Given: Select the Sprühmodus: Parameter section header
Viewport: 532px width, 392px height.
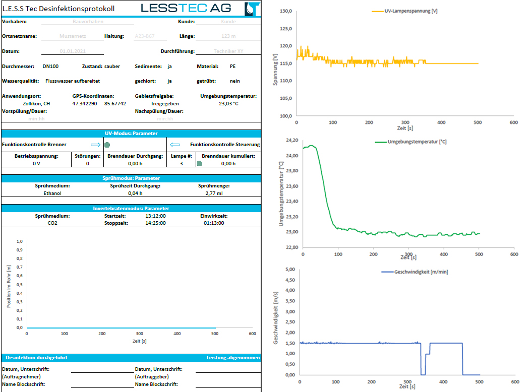Looking at the screenshot, I should click(131, 178).
